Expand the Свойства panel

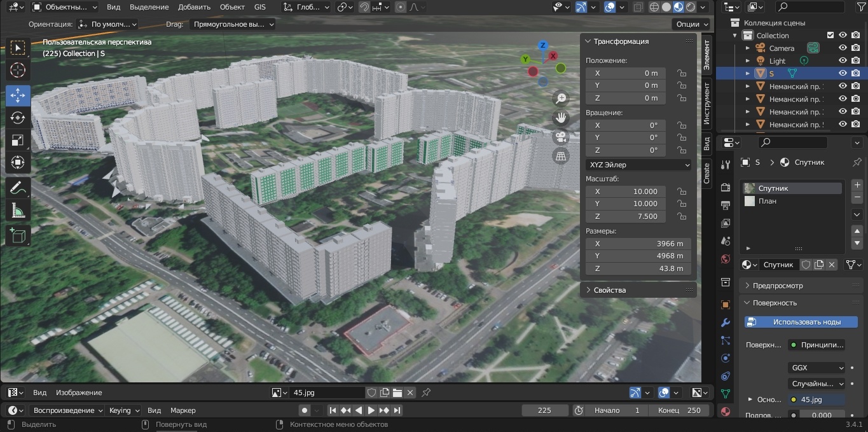point(609,290)
